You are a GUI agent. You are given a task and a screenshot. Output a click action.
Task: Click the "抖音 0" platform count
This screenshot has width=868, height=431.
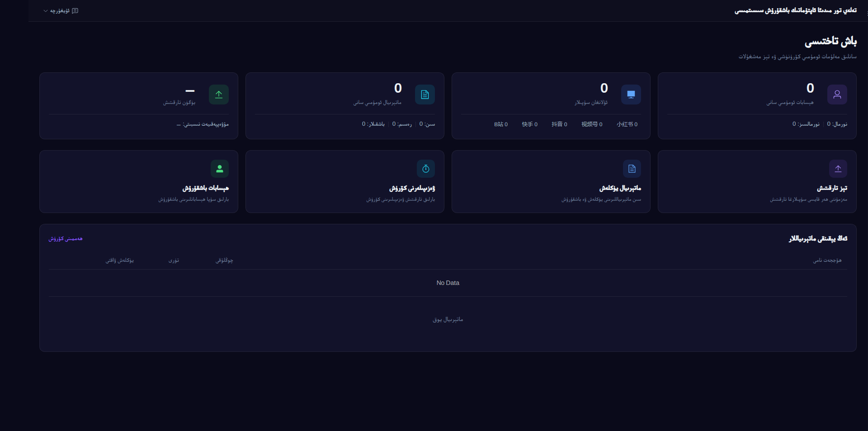(x=559, y=124)
